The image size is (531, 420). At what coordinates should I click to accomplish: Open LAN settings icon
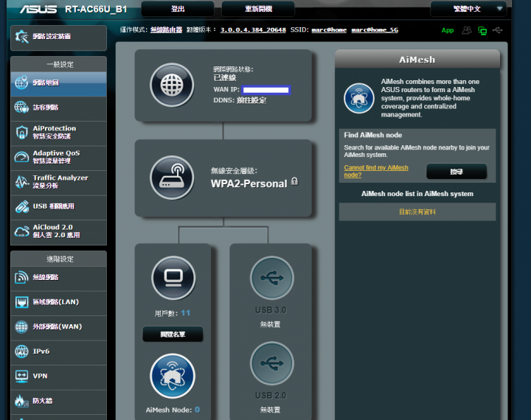[x=21, y=302]
